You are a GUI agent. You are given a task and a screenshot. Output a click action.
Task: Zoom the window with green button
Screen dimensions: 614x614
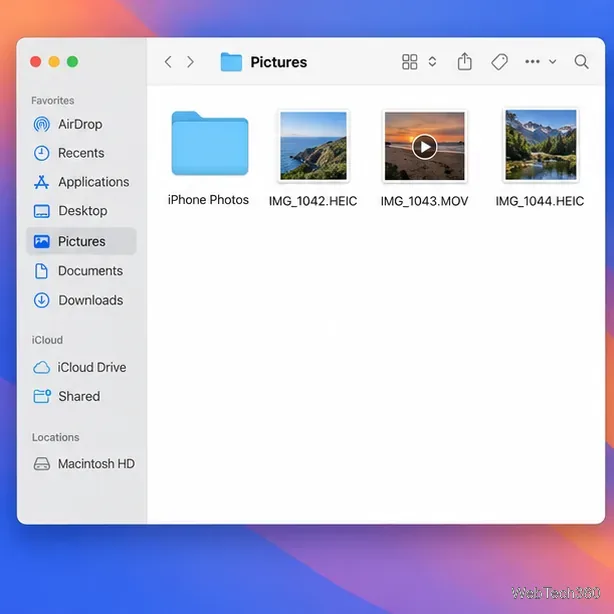[x=72, y=62]
